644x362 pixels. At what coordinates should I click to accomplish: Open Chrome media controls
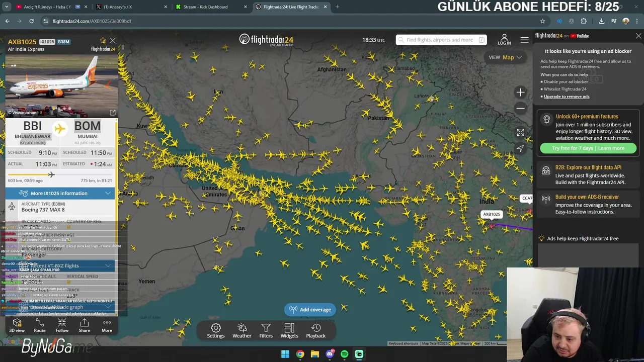(x=614, y=21)
